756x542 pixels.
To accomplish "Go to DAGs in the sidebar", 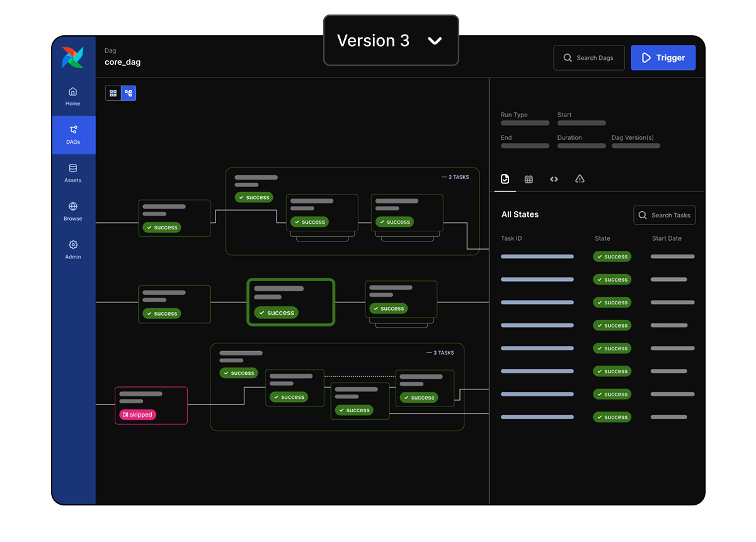I will (74, 135).
